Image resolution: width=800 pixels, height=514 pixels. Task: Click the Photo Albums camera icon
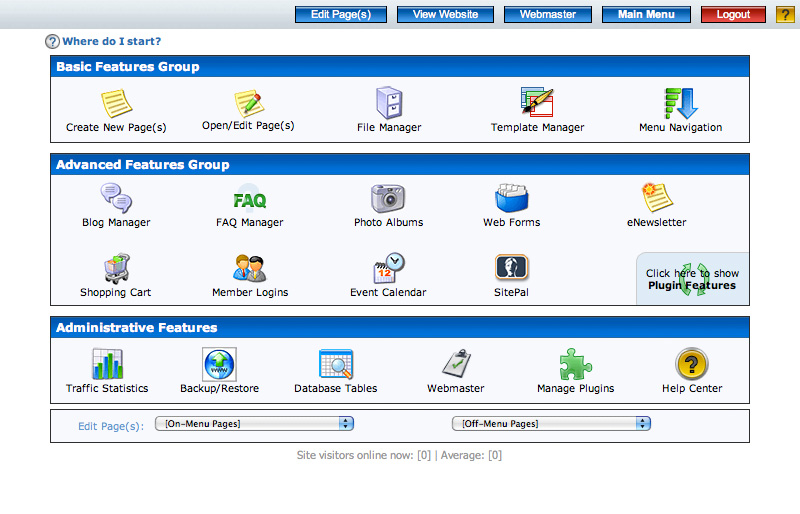(388, 199)
